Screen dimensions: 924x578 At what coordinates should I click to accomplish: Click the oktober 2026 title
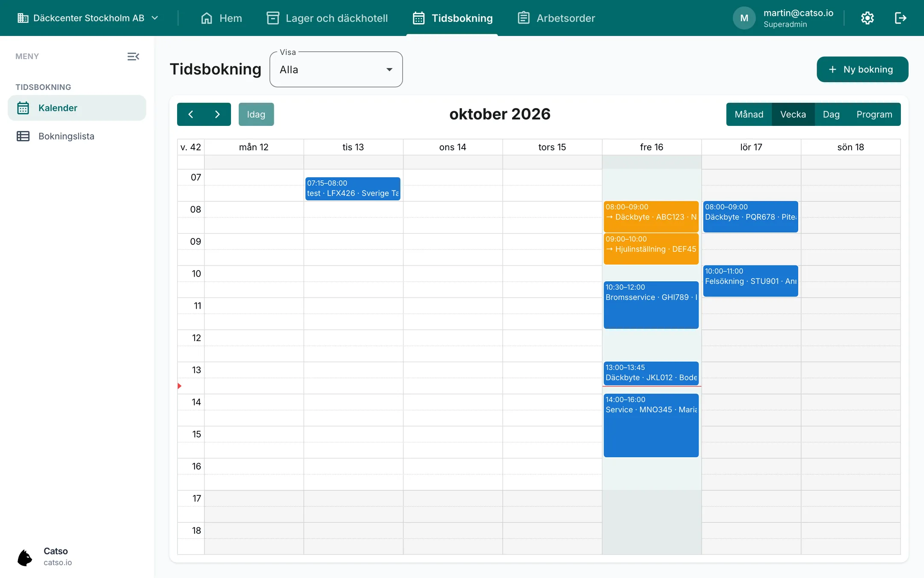[x=500, y=114]
